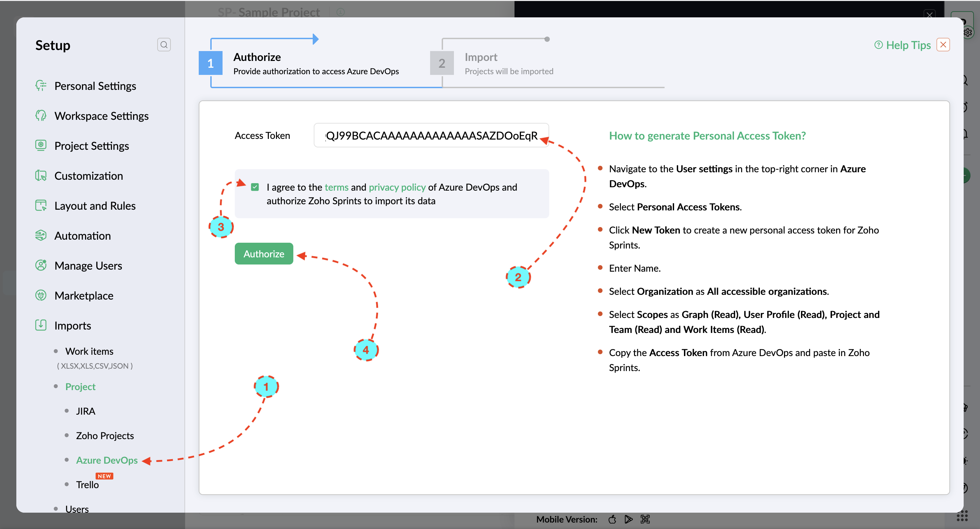Click the Customization icon

pos(41,175)
